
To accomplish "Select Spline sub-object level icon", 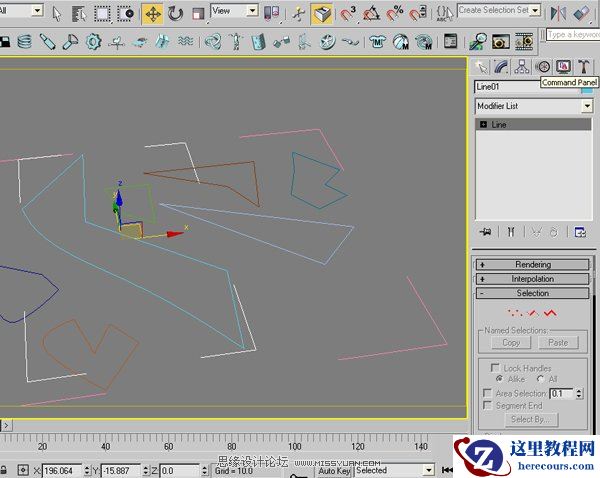I will coord(550,313).
